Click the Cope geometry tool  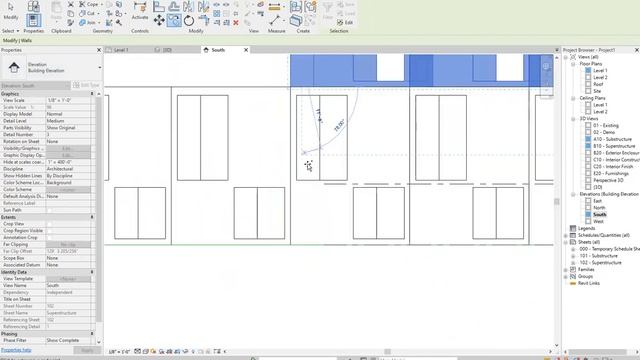(x=89, y=4)
